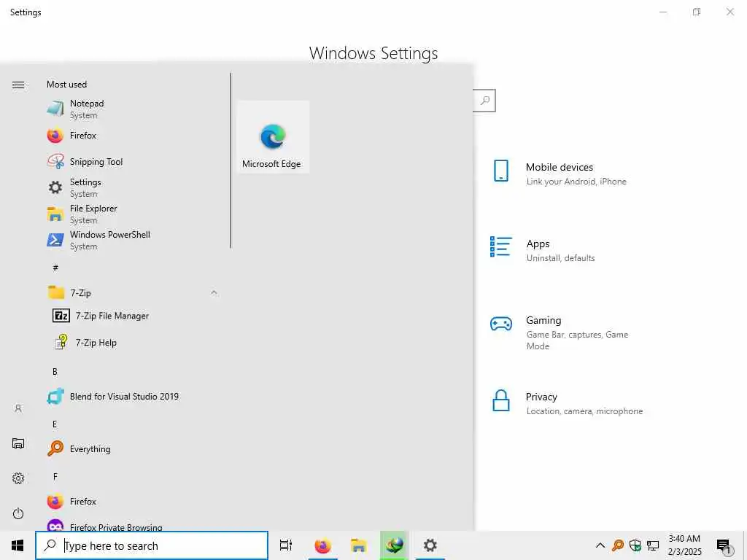
Task: Open Documents icon in Start sidebar
Action: click(18, 443)
